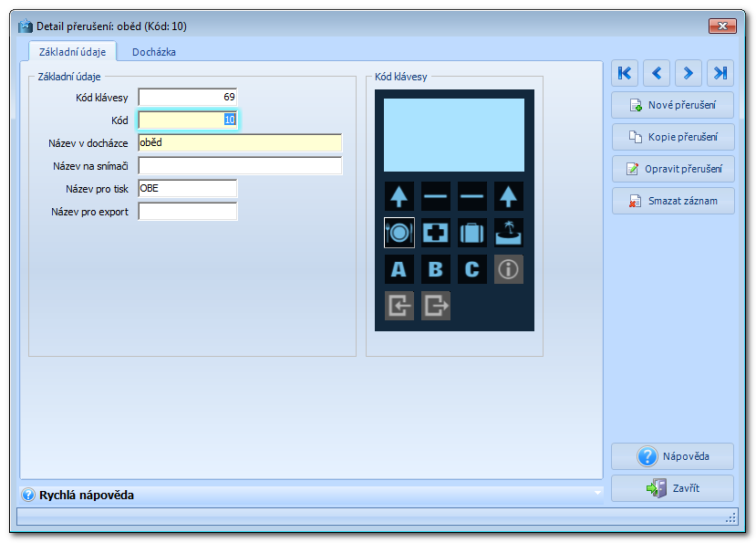Choose the letter B key
Screen dimensions: 756x543
click(435, 269)
